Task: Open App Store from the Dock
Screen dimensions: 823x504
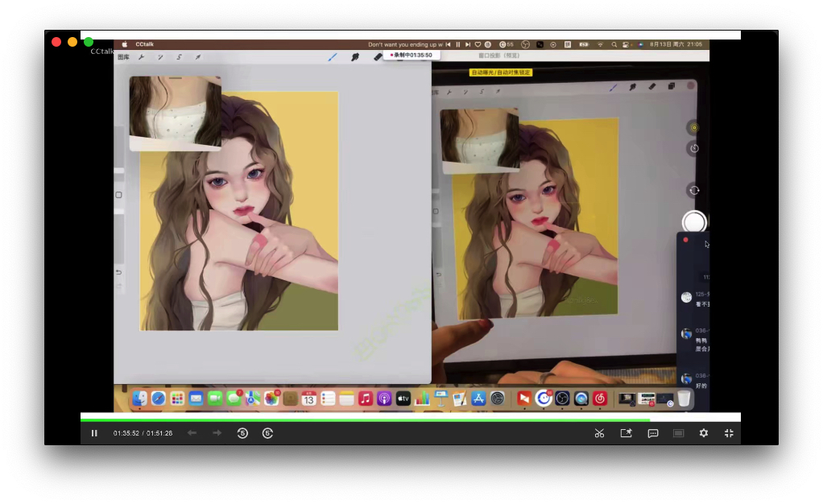Action: [478, 399]
